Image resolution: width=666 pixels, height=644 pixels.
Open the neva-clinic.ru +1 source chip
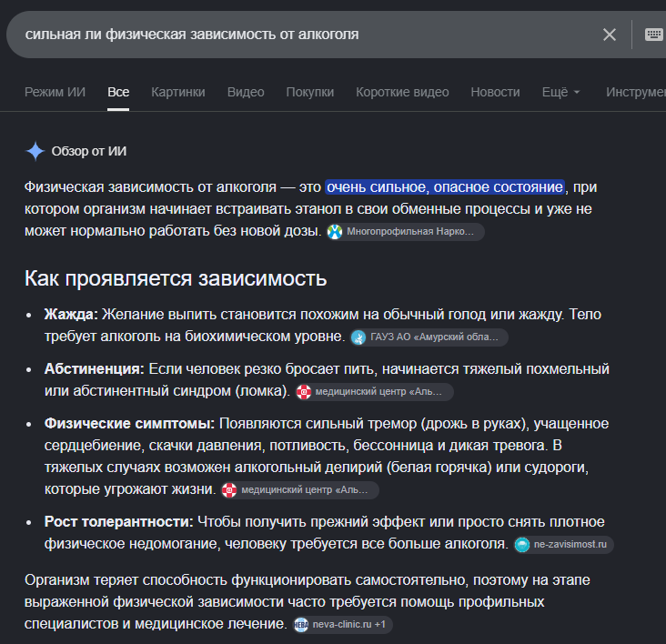coord(342,625)
